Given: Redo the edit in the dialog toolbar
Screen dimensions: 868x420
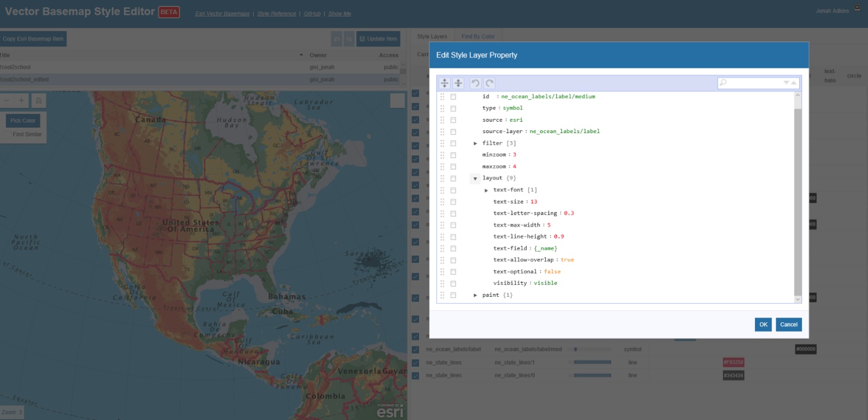Looking at the screenshot, I should coord(490,83).
